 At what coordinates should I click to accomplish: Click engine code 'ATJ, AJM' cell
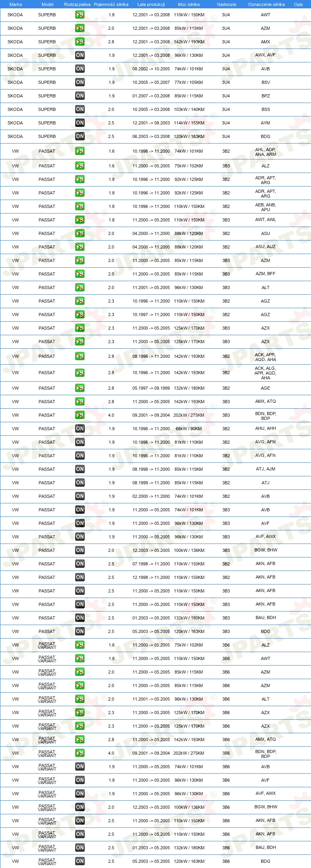266,469
